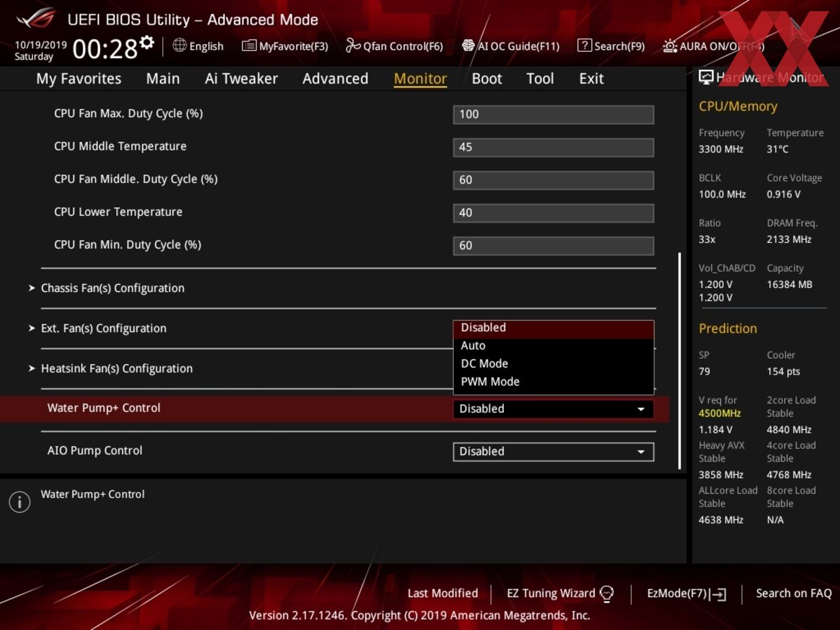Open Search on FAQ link
This screenshot has width=840, height=630.
click(x=794, y=593)
